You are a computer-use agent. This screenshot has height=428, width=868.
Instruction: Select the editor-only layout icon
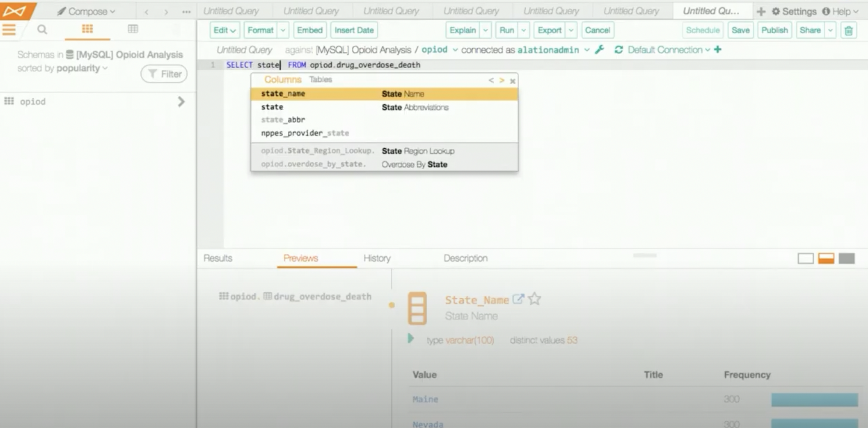tap(806, 258)
